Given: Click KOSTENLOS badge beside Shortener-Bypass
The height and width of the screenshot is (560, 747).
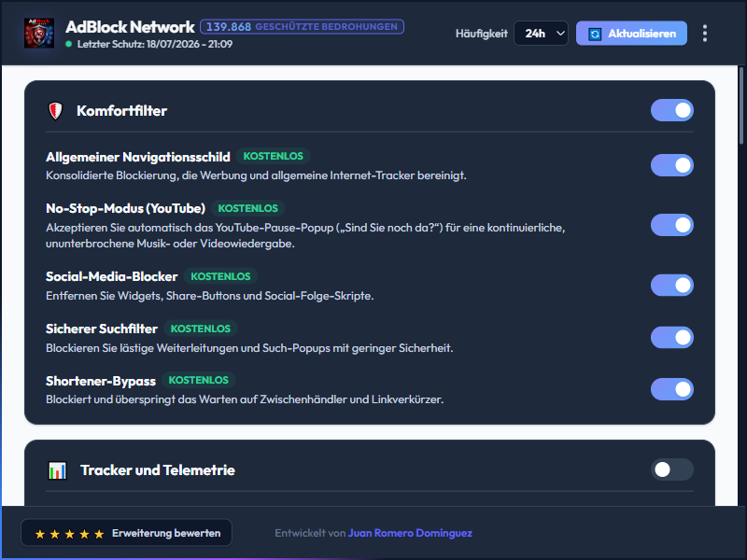Looking at the screenshot, I should (x=198, y=381).
